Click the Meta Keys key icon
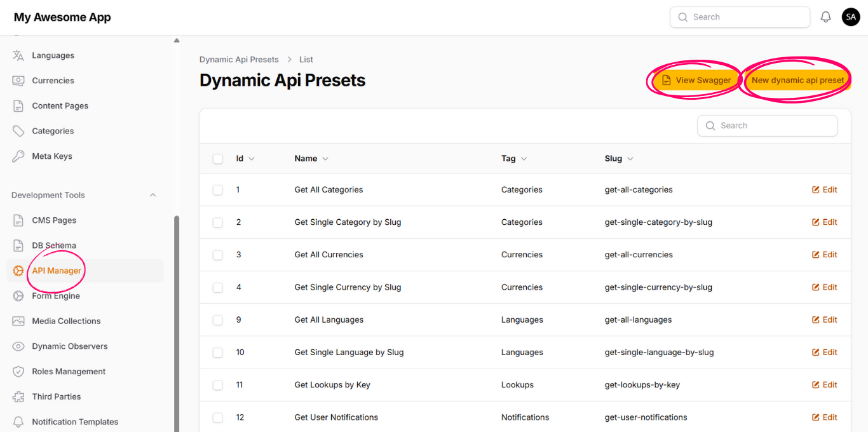Viewport: 868px width, 432px height. coord(18,156)
